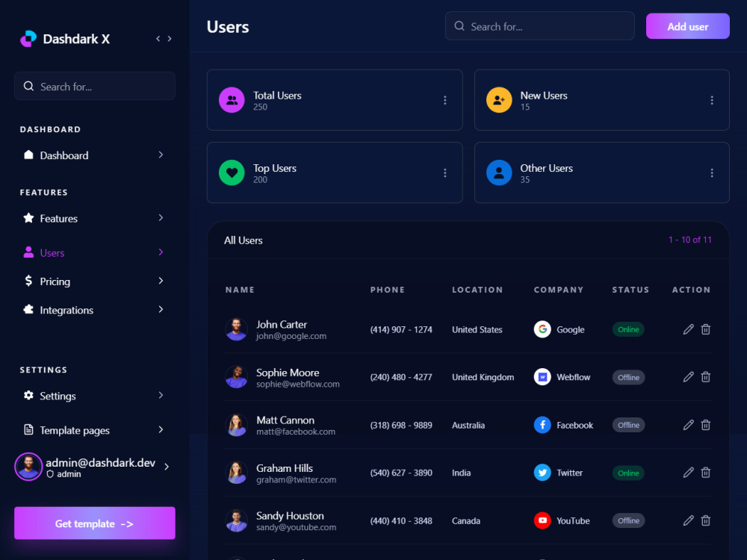Image resolution: width=747 pixels, height=560 pixels.
Task: Click the COMPANY column header
Action: click(558, 290)
